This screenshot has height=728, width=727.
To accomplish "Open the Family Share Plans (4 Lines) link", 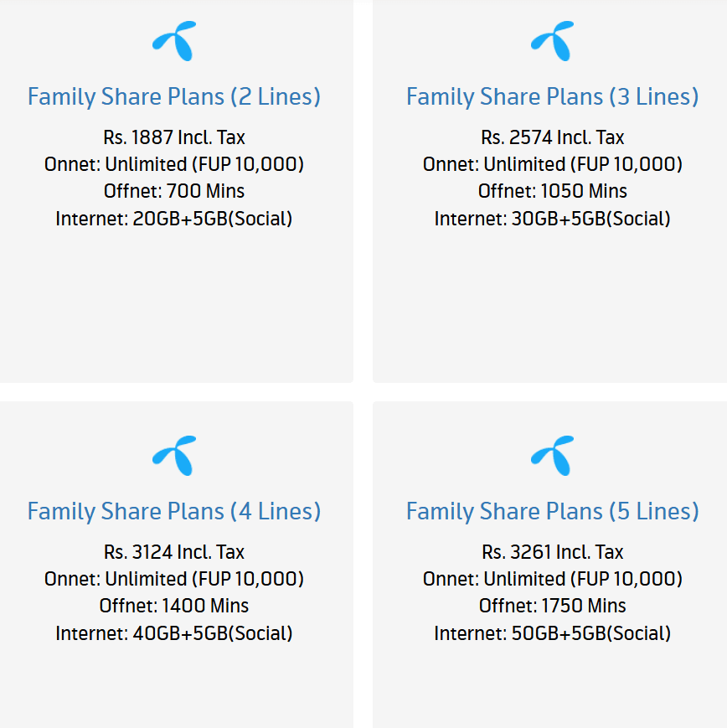I will coord(174,511).
